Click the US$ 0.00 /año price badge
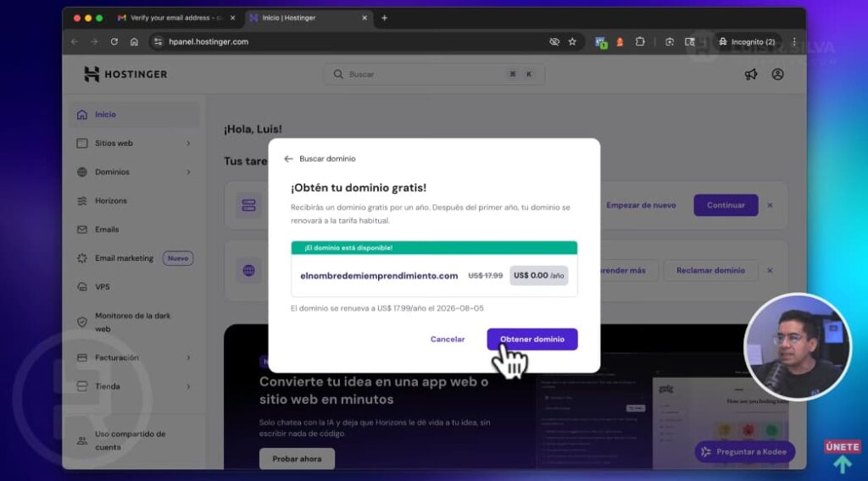The height and width of the screenshot is (481, 868). click(538, 275)
